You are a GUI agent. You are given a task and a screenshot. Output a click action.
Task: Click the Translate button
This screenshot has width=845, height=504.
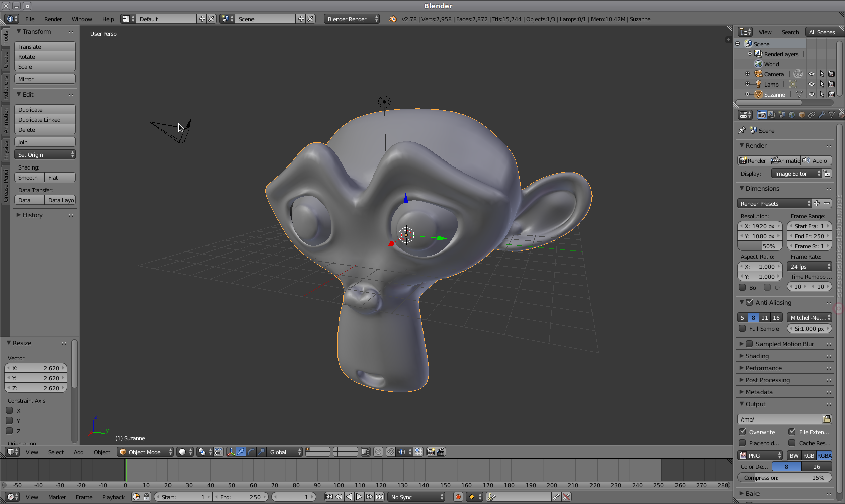pyautogui.click(x=45, y=46)
